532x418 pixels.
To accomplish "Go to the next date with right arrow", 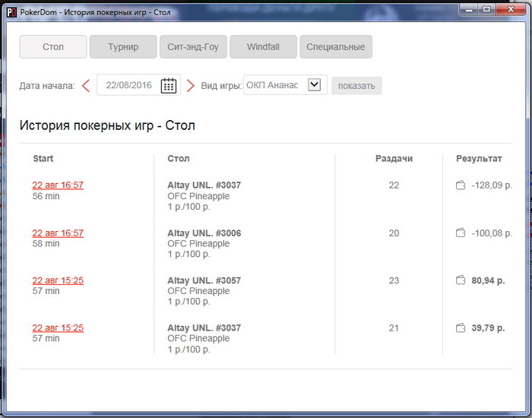I will 191,85.
